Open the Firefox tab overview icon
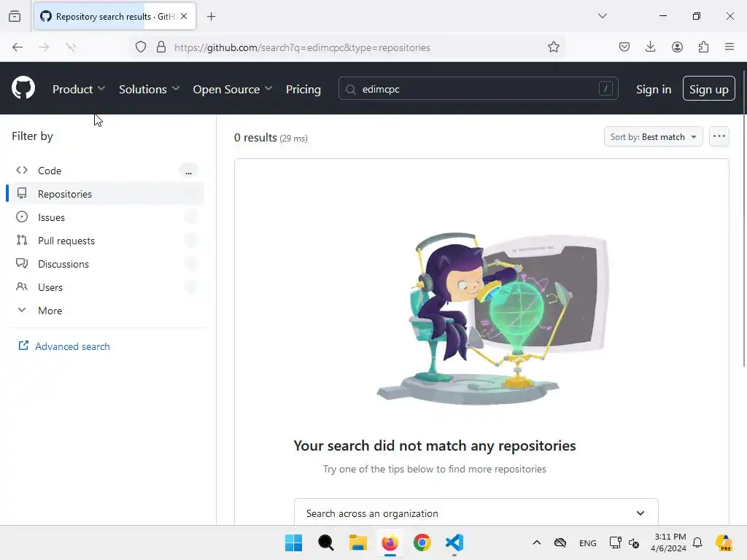Screen dimensions: 747x560 pyautogui.click(x=15, y=16)
